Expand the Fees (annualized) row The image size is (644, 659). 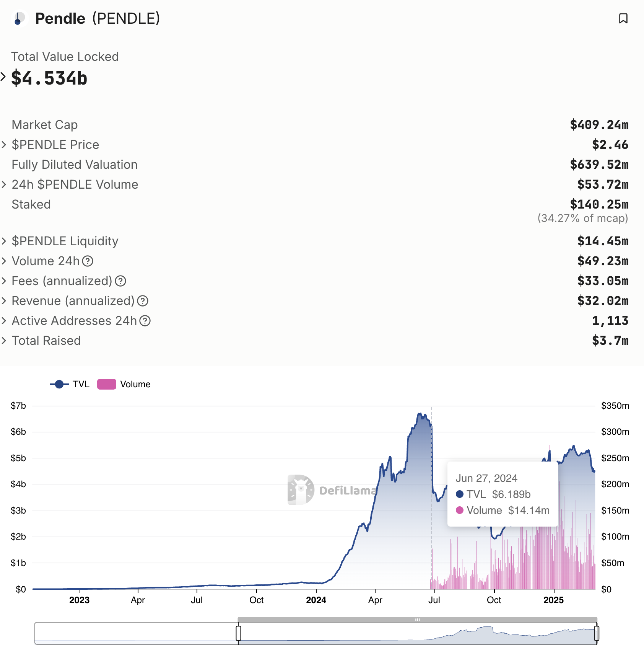pos(4,281)
